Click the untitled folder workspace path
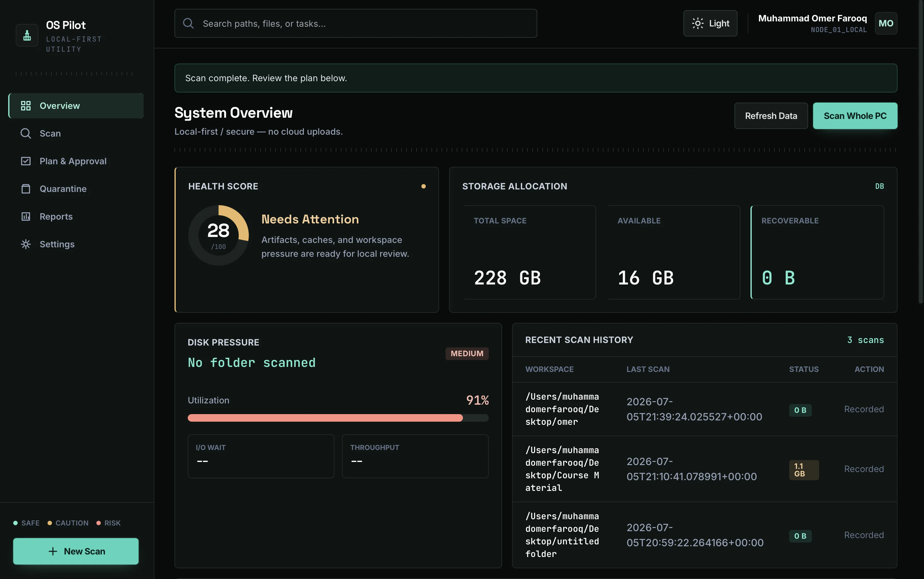The height and width of the screenshot is (579, 924). click(x=562, y=535)
